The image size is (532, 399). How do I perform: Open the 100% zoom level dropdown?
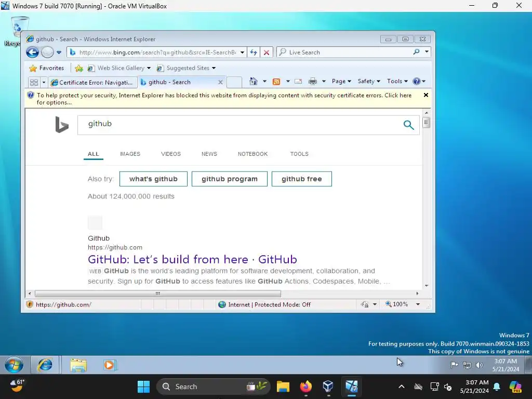coord(418,304)
